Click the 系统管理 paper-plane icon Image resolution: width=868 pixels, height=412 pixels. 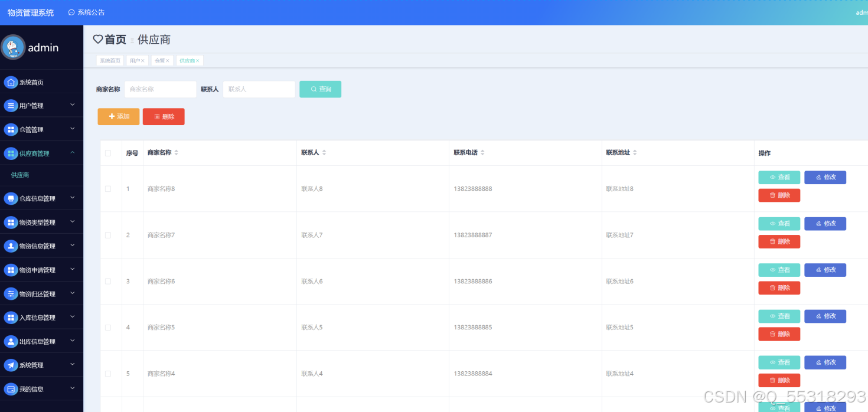click(11, 365)
